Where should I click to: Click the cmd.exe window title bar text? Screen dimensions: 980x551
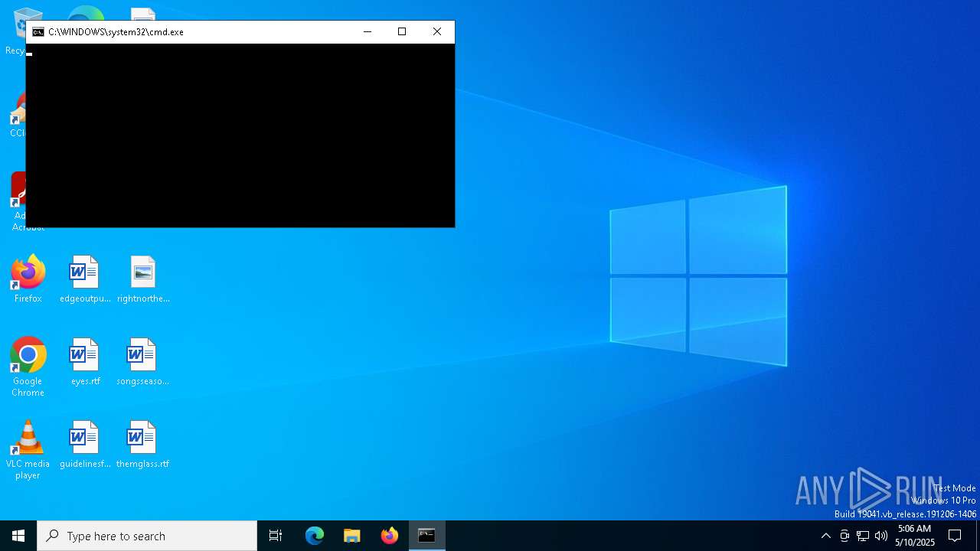(116, 32)
